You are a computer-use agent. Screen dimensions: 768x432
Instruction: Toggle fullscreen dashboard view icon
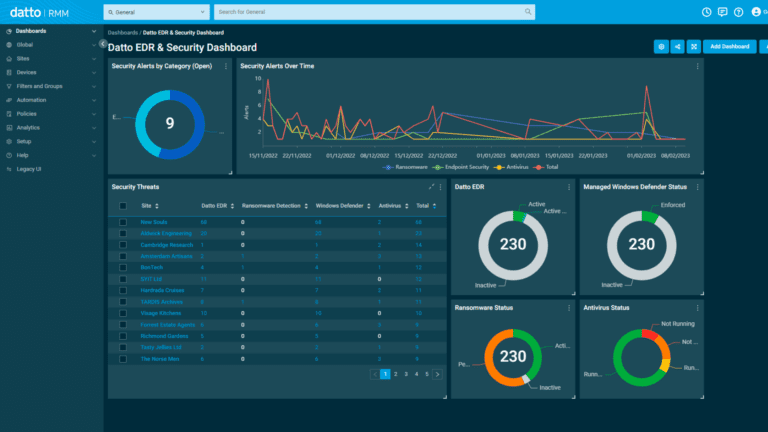click(694, 47)
